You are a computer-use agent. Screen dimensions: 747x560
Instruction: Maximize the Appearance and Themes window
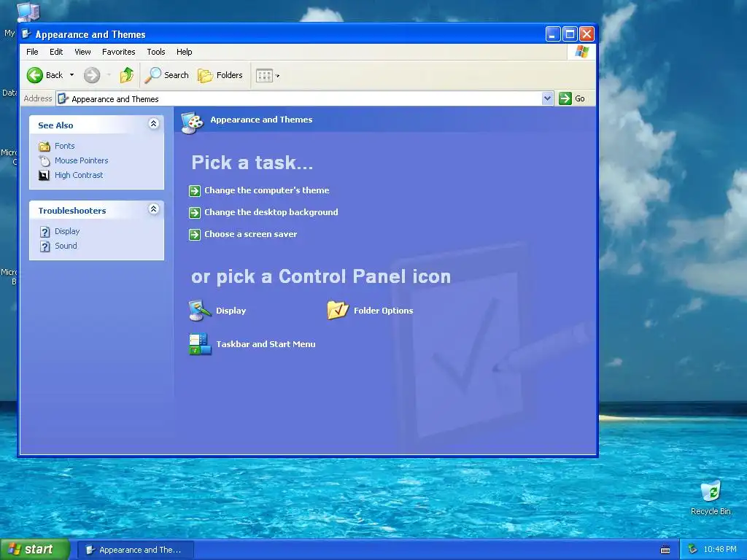(x=570, y=34)
